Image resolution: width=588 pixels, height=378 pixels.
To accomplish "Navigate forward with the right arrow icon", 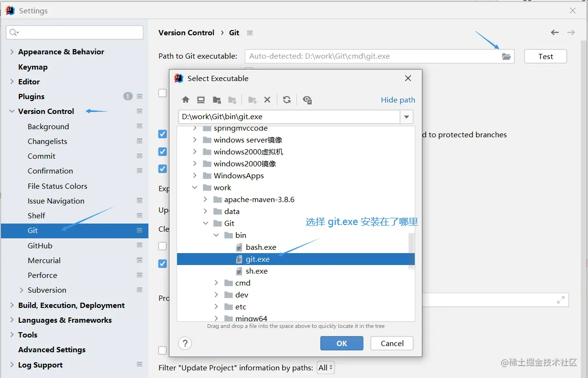I will tap(571, 32).
